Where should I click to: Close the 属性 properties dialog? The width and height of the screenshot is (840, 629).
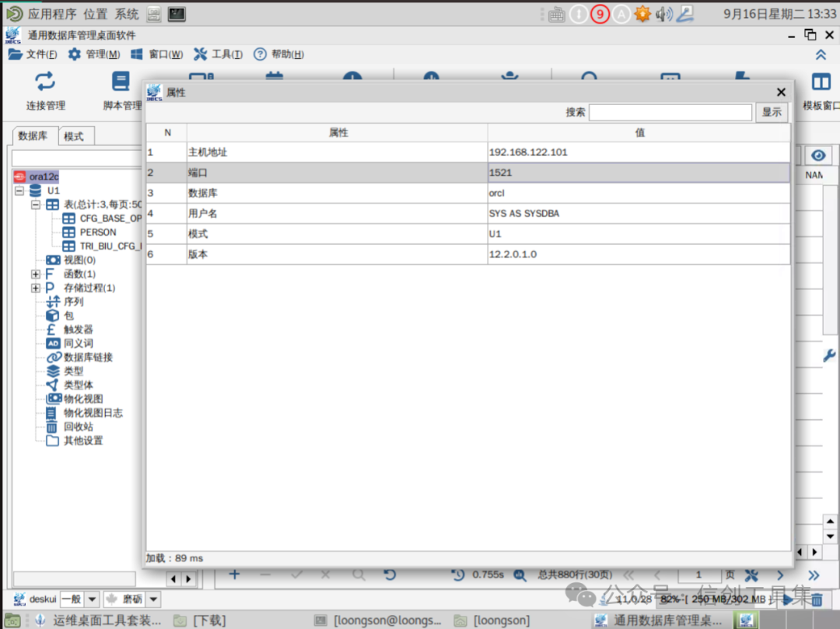tap(781, 92)
